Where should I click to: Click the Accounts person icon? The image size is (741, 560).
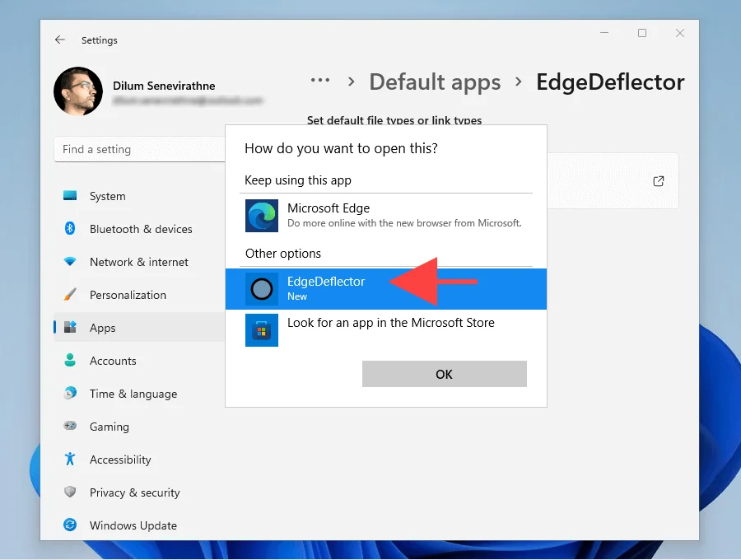[70, 360]
